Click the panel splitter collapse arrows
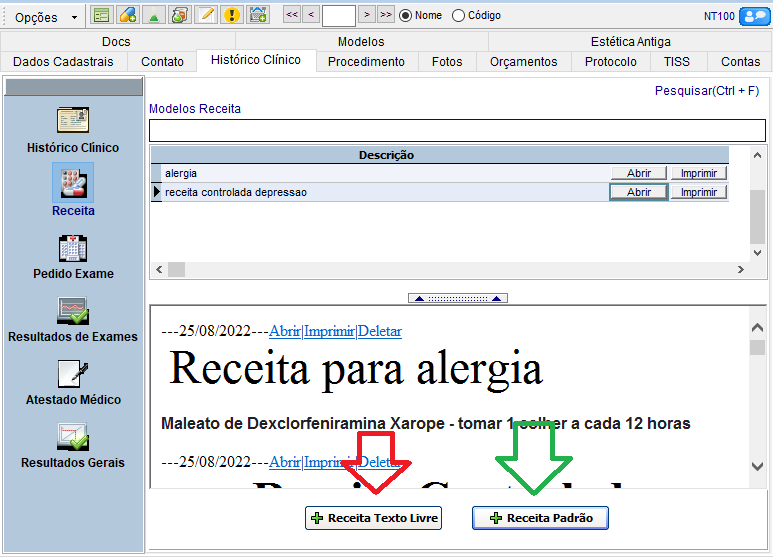 tap(459, 298)
